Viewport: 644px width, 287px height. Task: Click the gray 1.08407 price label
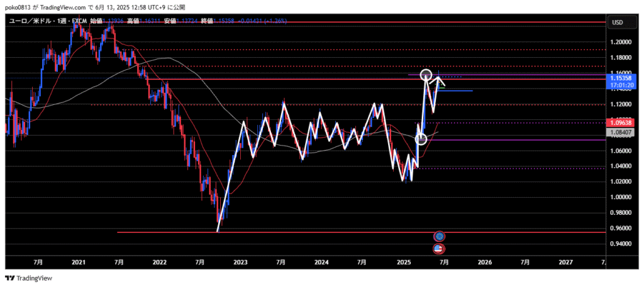620,132
